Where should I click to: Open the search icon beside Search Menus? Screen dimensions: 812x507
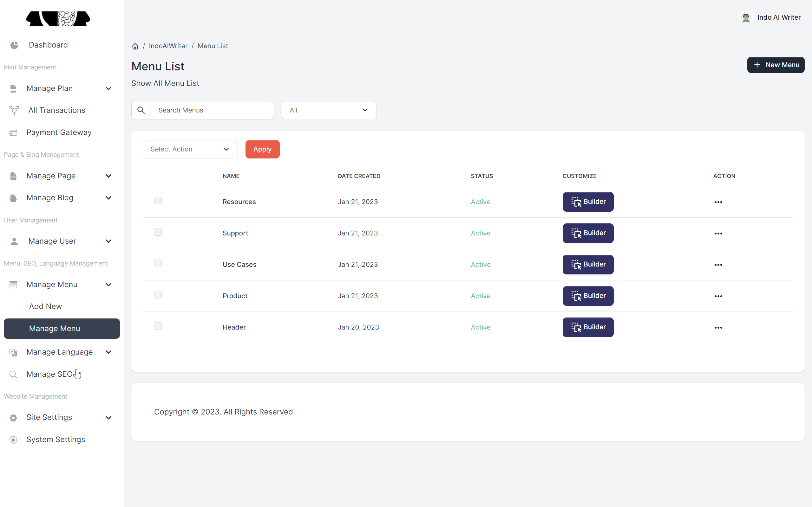141,110
